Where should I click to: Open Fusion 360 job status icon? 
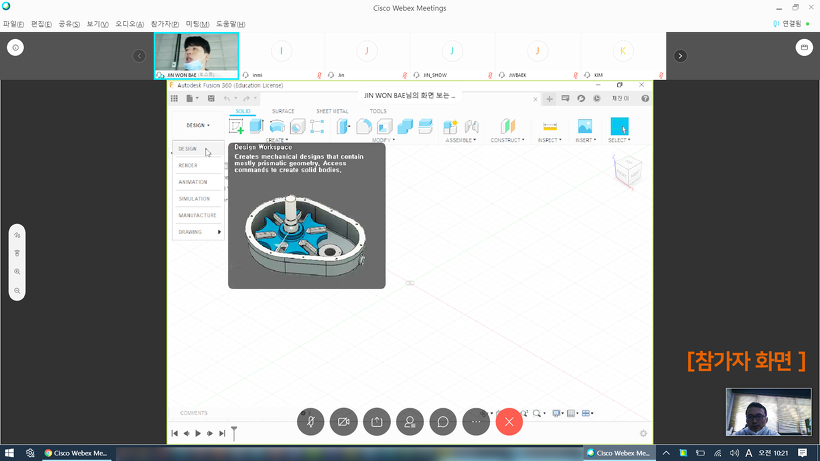597,98
